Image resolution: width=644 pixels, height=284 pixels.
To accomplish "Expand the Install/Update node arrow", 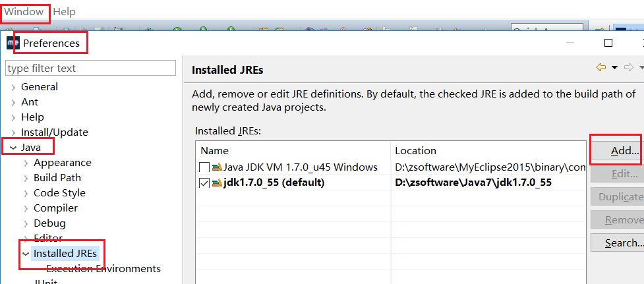I will point(14,133).
